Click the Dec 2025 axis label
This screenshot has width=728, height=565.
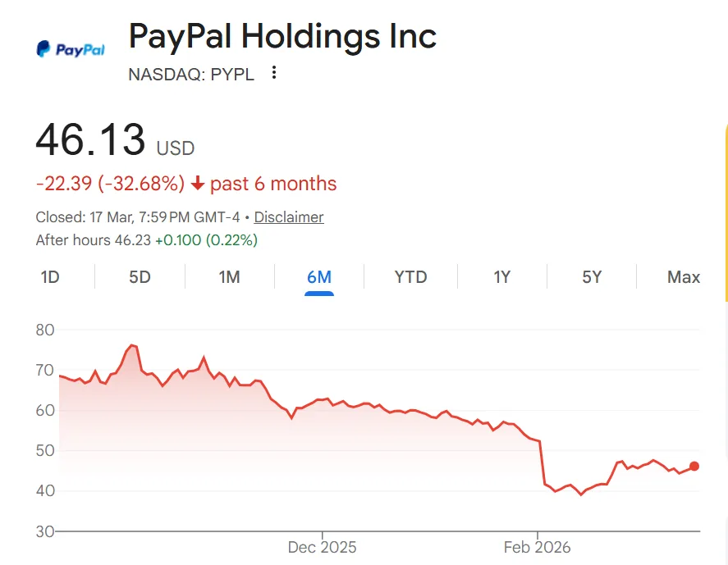[322, 547]
